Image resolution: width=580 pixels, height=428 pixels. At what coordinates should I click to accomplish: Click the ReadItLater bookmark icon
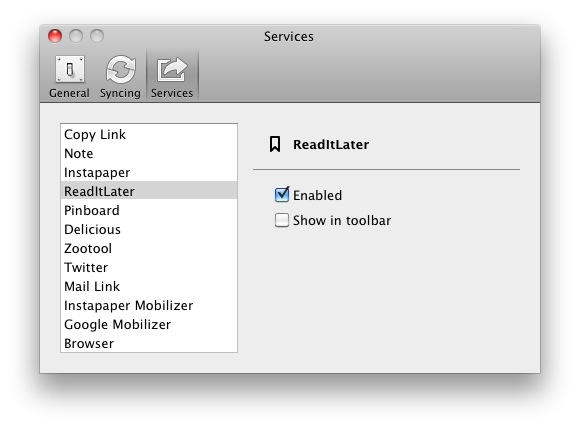coord(275,144)
